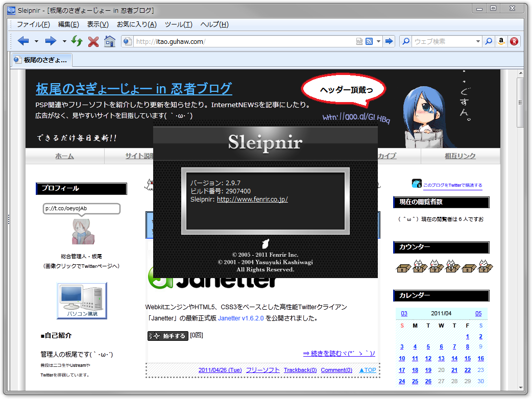Jump to page top via ▲TOP link
532x399 pixels.
point(368,370)
